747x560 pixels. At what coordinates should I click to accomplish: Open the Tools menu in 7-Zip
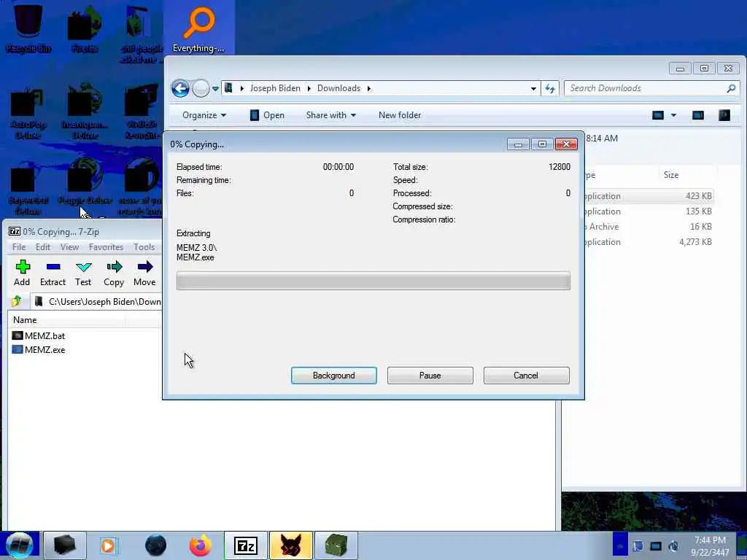[144, 246]
